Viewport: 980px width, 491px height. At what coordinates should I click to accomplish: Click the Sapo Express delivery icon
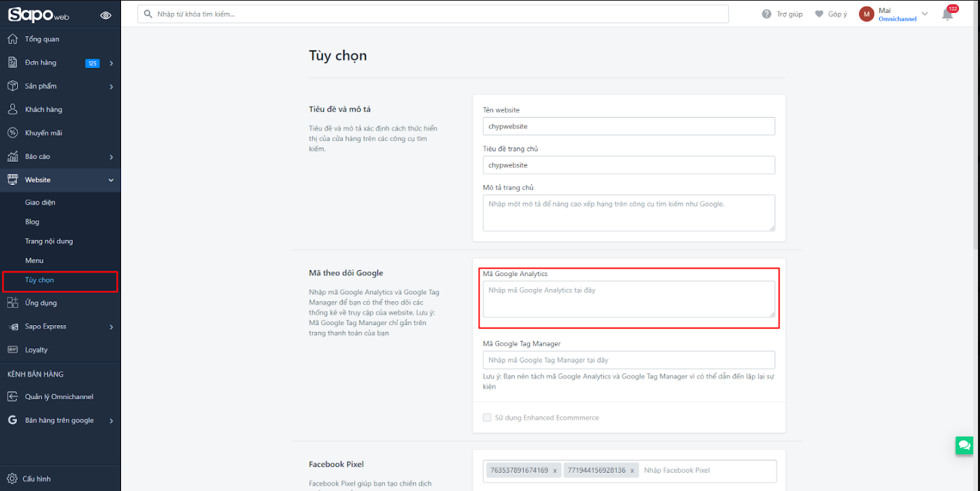coord(12,326)
